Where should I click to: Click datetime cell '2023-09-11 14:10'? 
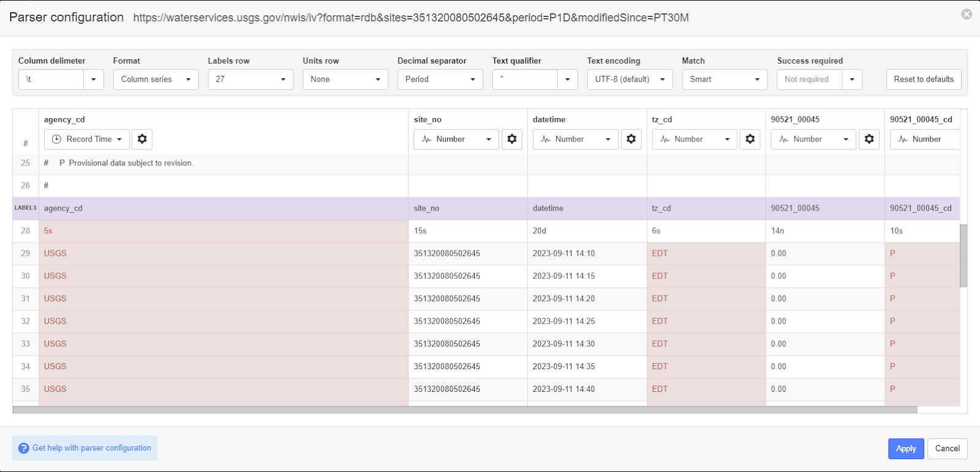tap(587, 253)
